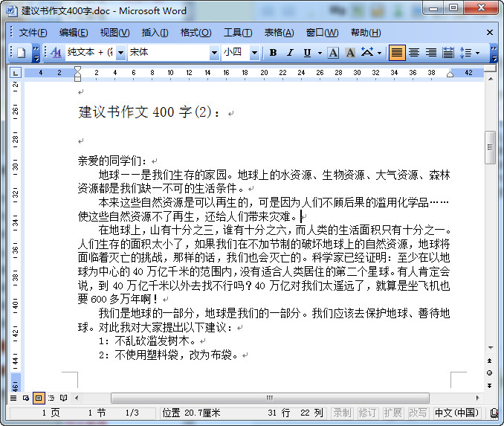This screenshot has width=504, height=426.
Task: Click the horizontal scroll left arrow
Action: click(x=77, y=398)
